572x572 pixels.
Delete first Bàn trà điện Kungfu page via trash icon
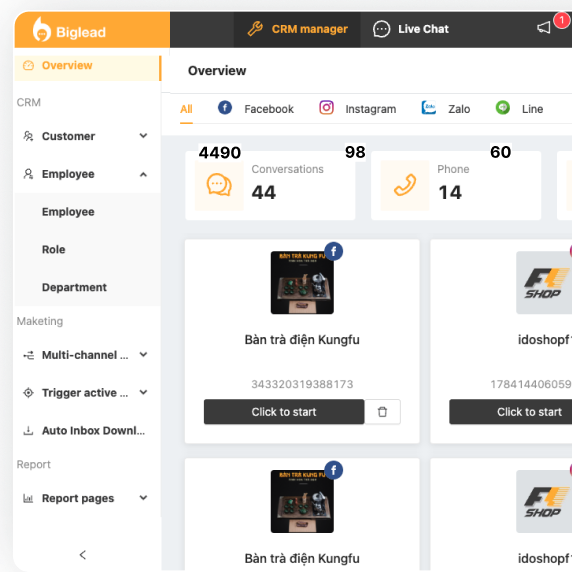click(x=382, y=412)
